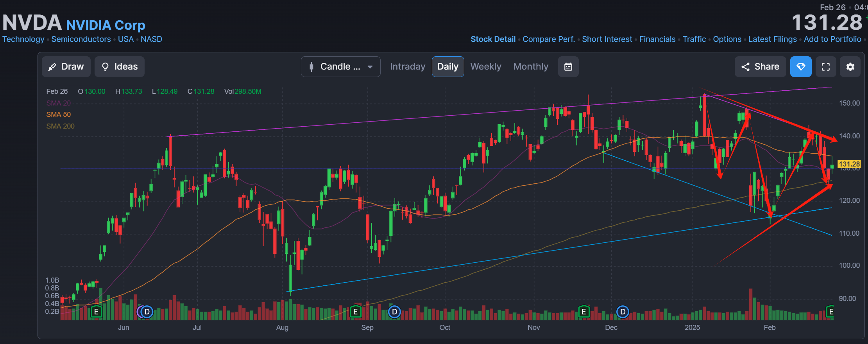The image size is (868, 344).
Task: Select the Daily timeframe
Action: click(x=448, y=66)
